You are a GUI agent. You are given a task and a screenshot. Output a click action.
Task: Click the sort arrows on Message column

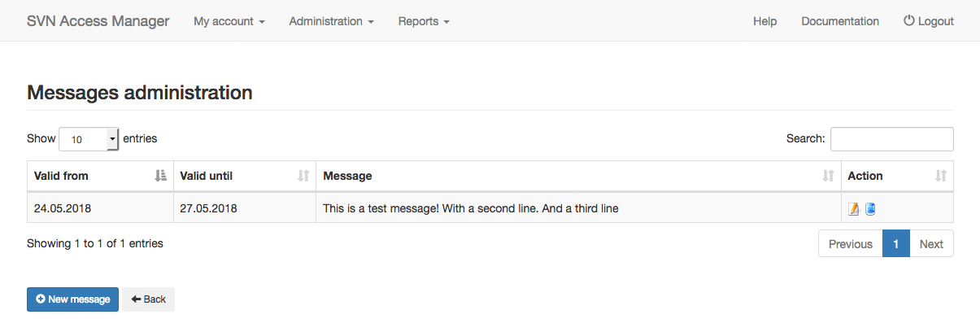828,176
